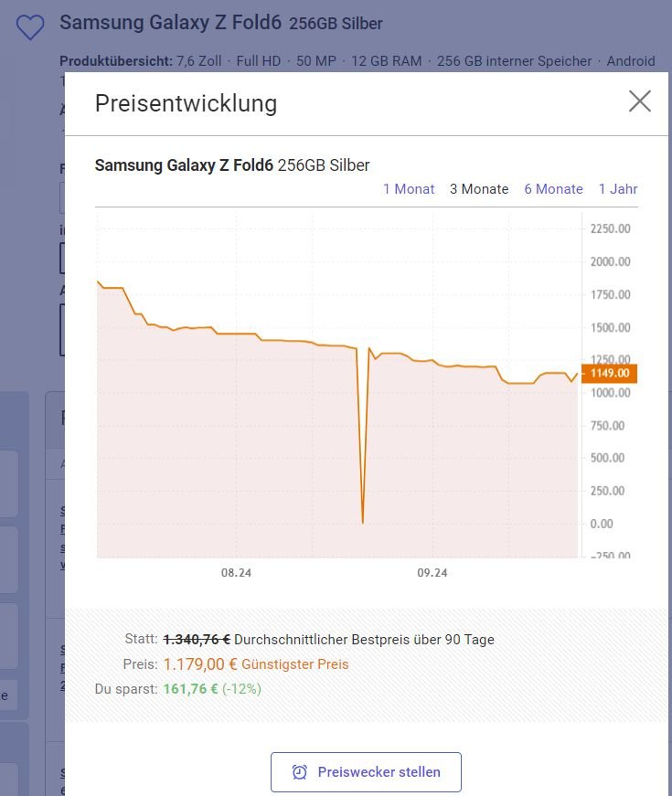Click the Samsung Galaxy Z Fold6 page title
The height and width of the screenshot is (796, 672).
pos(170,22)
